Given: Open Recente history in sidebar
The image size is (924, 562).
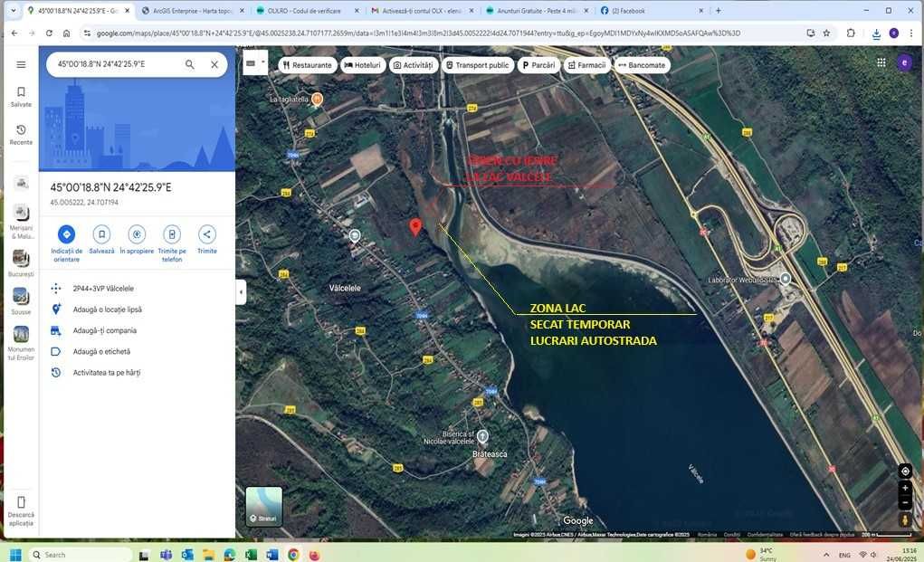Looking at the screenshot, I should click(21, 134).
